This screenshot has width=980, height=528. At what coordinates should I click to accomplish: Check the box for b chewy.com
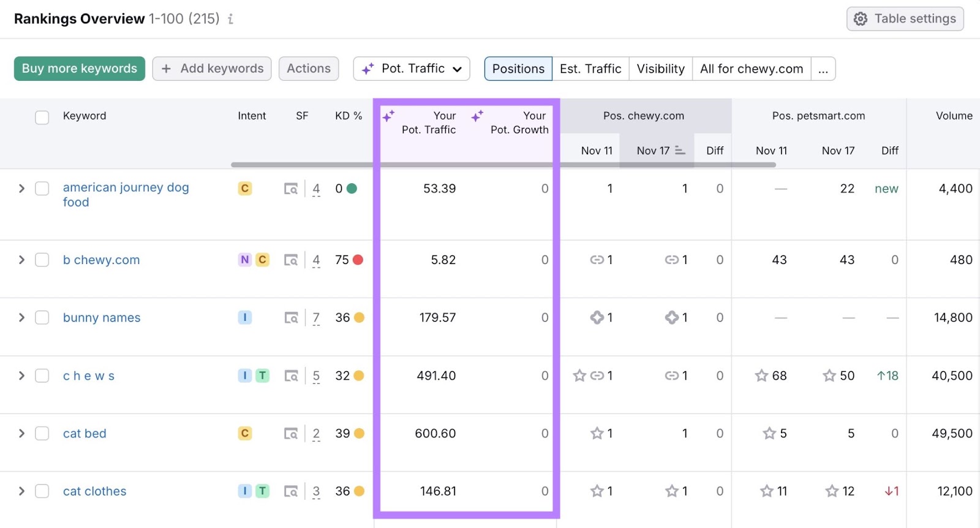point(42,260)
